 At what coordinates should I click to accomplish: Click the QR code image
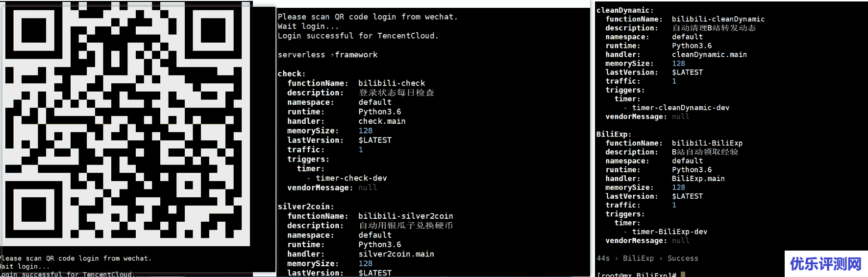click(x=126, y=124)
